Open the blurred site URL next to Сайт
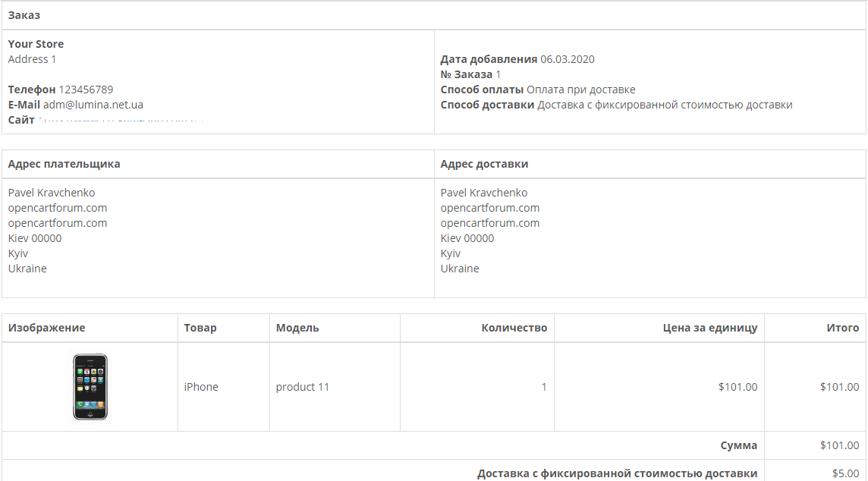This screenshot has height=481, width=868. tap(121, 121)
